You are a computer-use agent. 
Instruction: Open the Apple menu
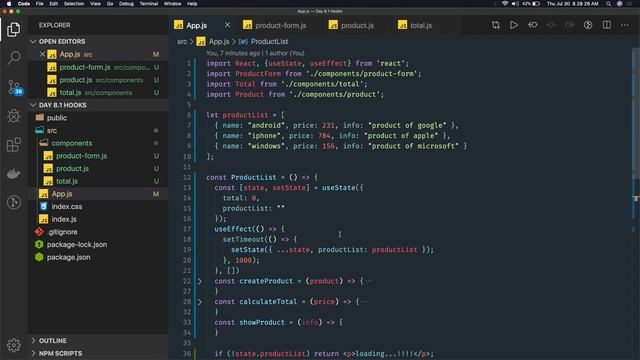tap(9, 4)
